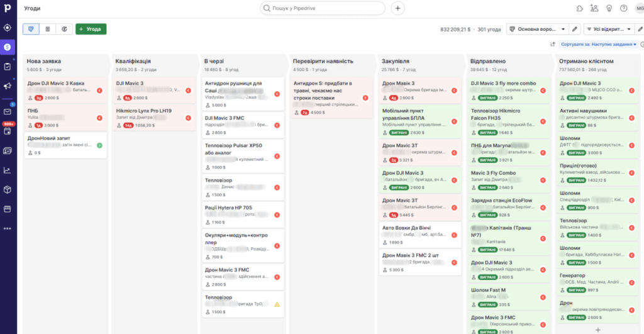Image resolution: width=644 pixels, height=334 pixels.
Task: Open the Marketplace icon in sidebar
Action: (x=8, y=209)
